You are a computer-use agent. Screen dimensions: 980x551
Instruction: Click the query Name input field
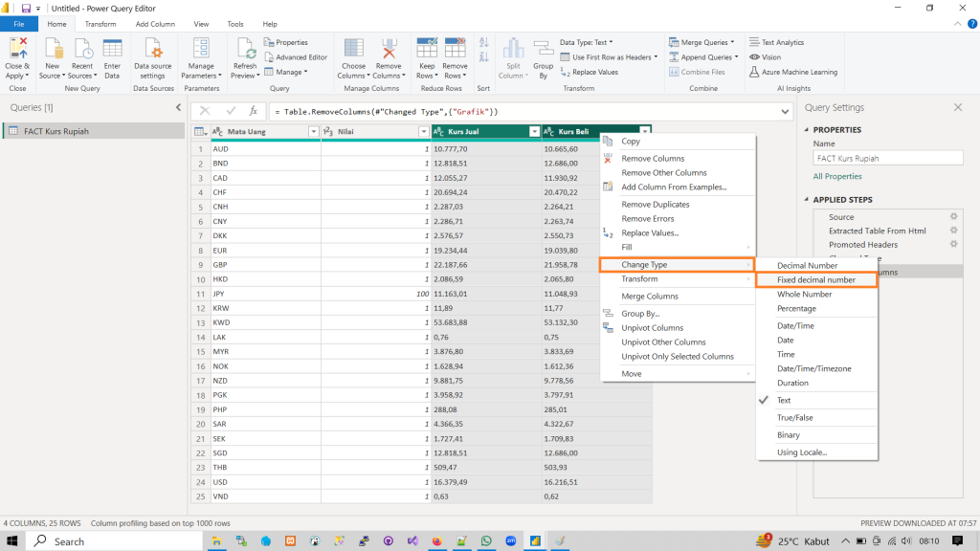887,159
